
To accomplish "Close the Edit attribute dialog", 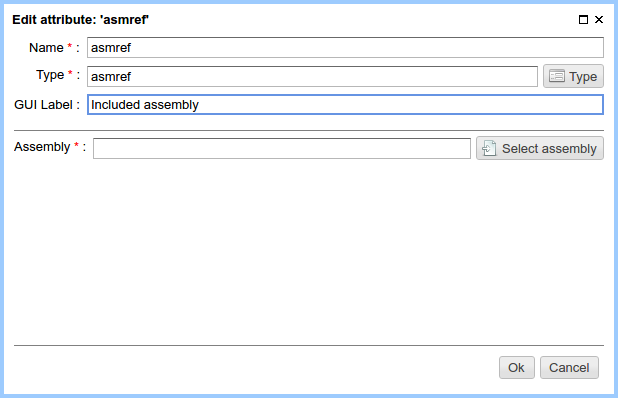I will pos(599,19).
